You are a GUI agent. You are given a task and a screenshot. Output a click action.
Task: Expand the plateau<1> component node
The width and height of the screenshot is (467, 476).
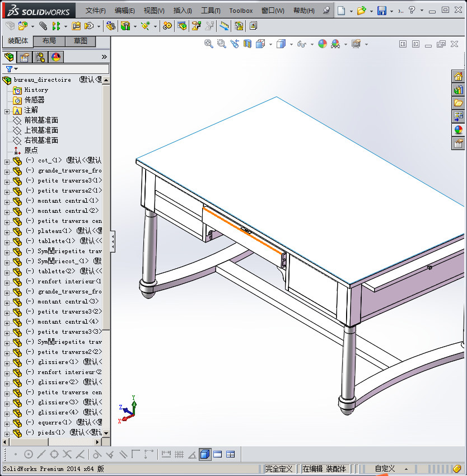click(x=7, y=232)
